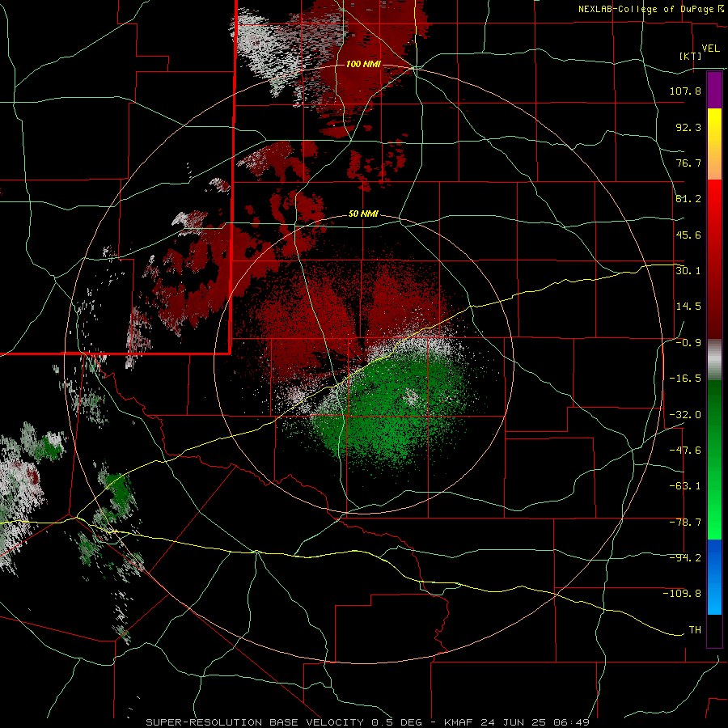The width and height of the screenshot is (728, 728).
Task: Click the -32.0 legend value
Action: 685,415
